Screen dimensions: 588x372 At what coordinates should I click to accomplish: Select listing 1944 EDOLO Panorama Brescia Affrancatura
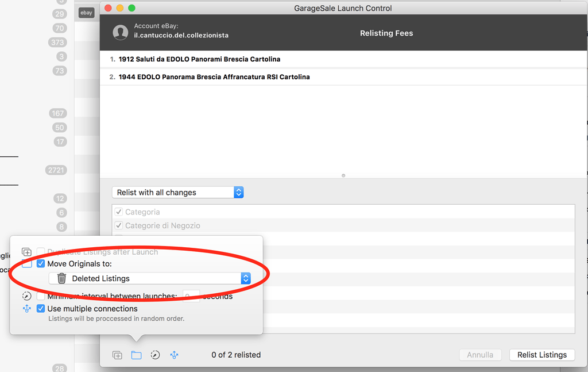[x=343, y=77]
